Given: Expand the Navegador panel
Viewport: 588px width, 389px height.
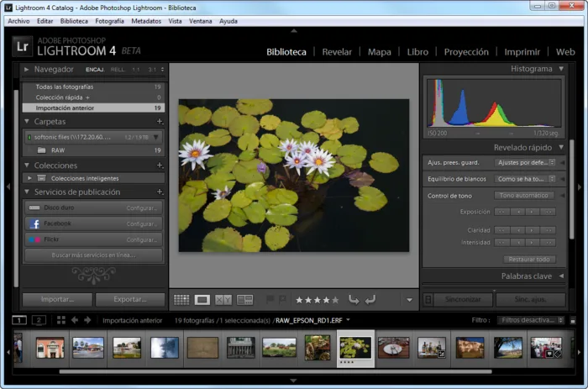Looking at the screenshot, I should [x=26, y=70].
